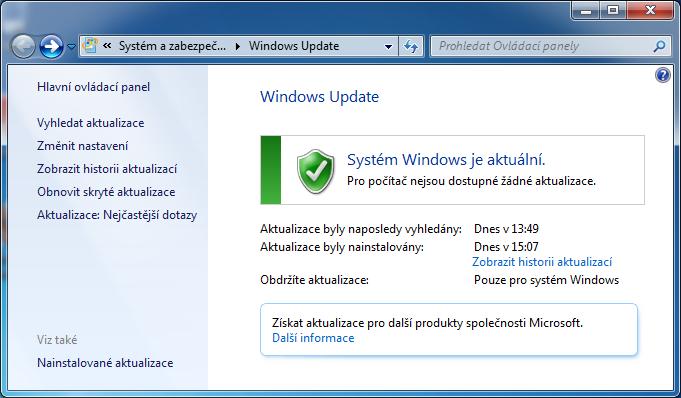This screenshot has width=681, height=398.
Task: Click the Windows Update page title
Action: [x=319, y=96]
